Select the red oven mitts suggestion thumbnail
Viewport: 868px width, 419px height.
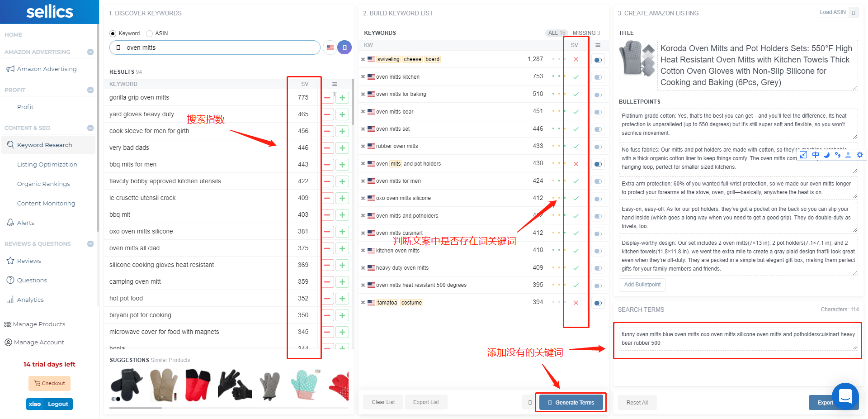coord(198,385)
